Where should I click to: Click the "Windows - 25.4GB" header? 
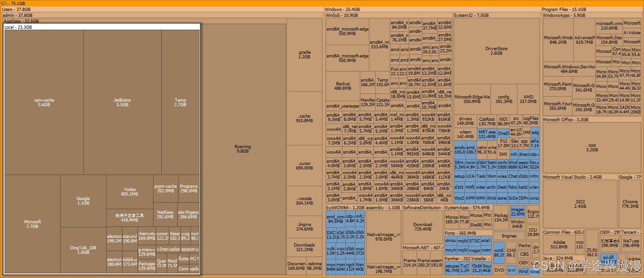[342, 9]
